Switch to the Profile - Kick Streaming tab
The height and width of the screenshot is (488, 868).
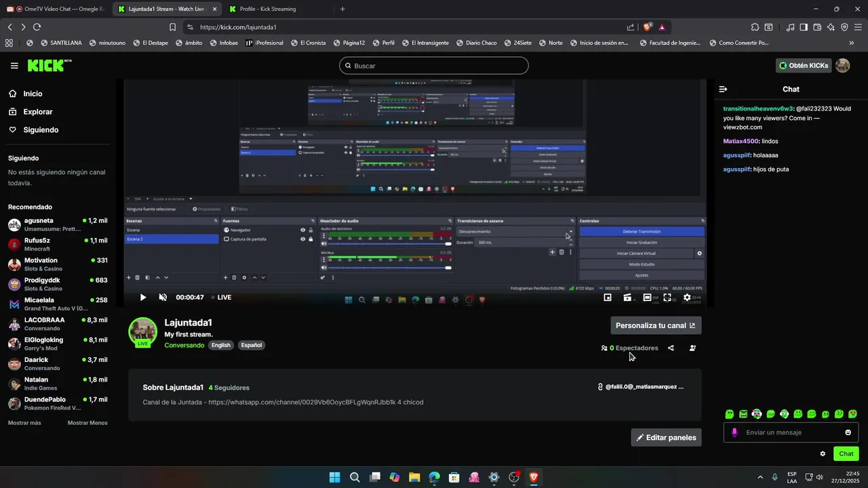point(277,9)
